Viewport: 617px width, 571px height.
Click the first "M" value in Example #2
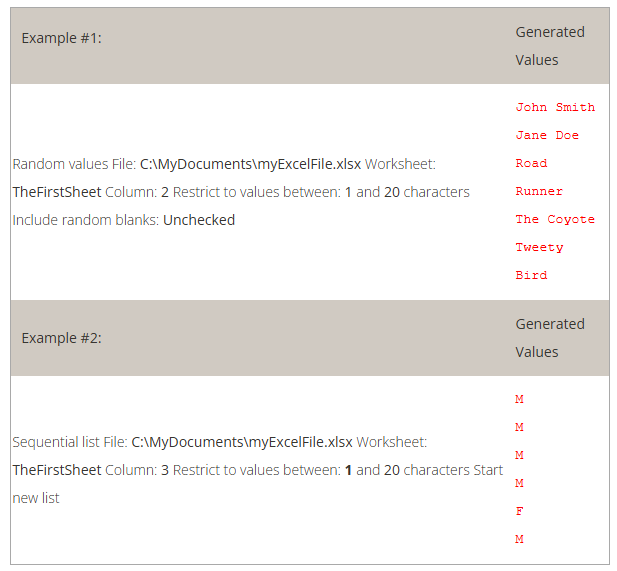519,399
